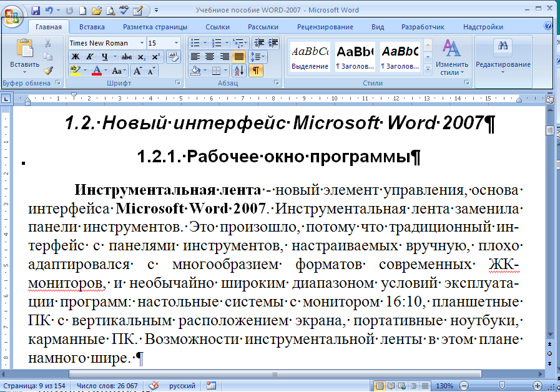This screenshot has height=392, width=560.
Task: Toggle show paragraph marks ¶ button
Action: click(x=256, y=71)
